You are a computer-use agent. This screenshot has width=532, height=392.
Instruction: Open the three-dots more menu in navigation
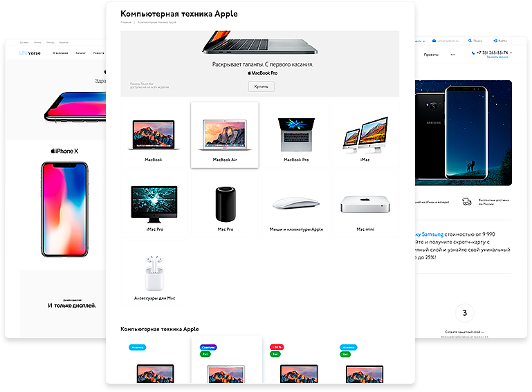(453, 55)
